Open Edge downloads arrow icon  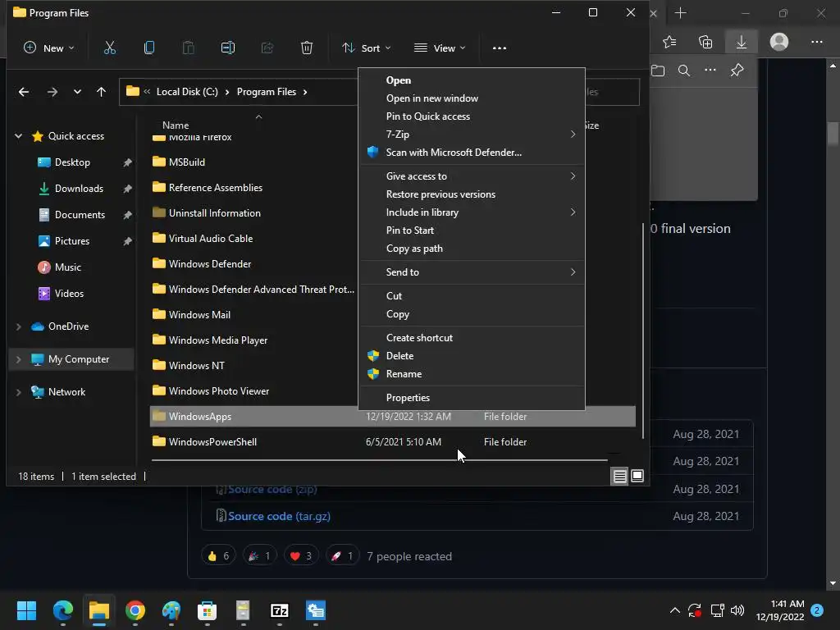click(742, 42)
